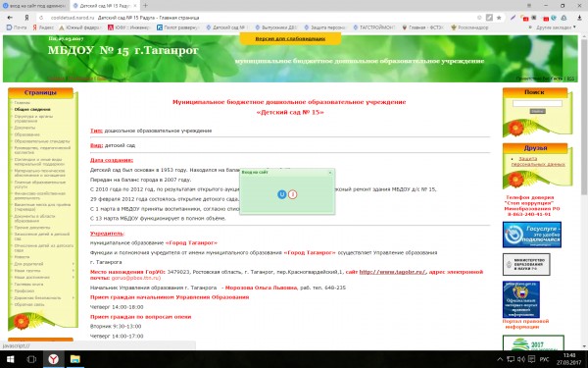Image resolution: width=588 pixels, height=368 pixels.
Task: Click the browser back arrow
Action: (x=10, y=18)
